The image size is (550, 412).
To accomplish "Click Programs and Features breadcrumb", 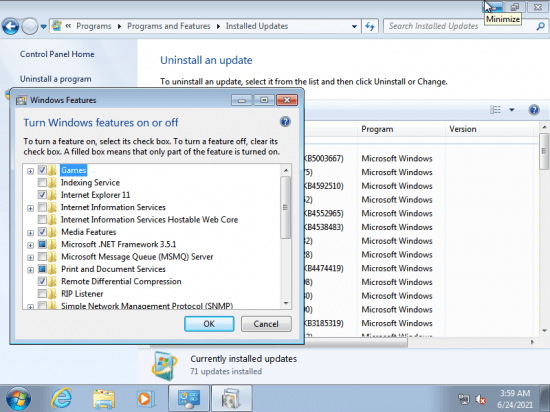I will click(169, 26).
